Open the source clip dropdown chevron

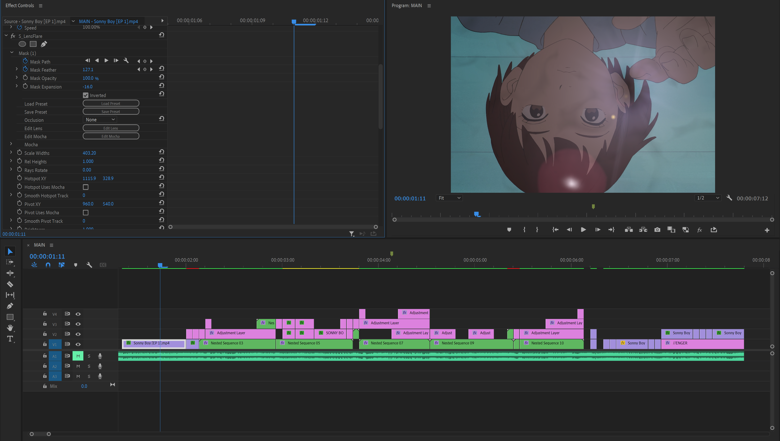[x=73, y=21]
